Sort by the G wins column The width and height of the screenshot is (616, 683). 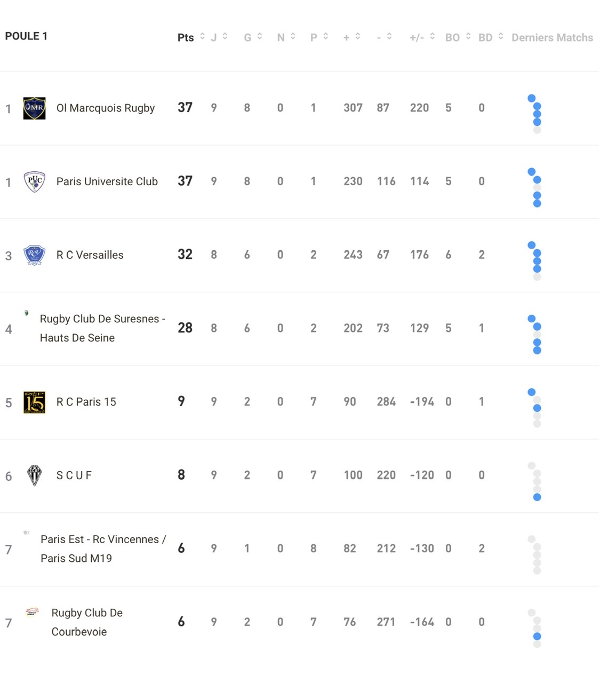[253, 37]
